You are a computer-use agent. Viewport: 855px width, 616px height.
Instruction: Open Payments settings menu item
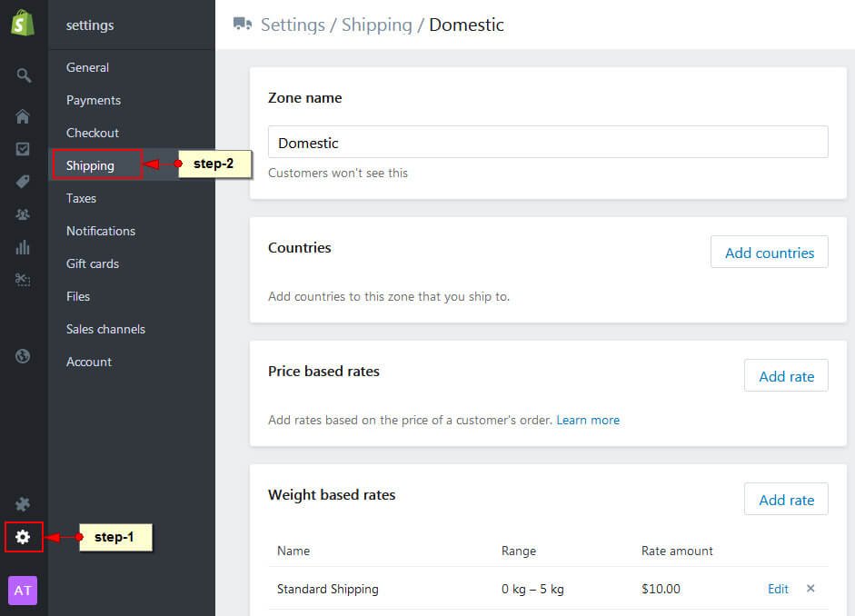point(94,100)
